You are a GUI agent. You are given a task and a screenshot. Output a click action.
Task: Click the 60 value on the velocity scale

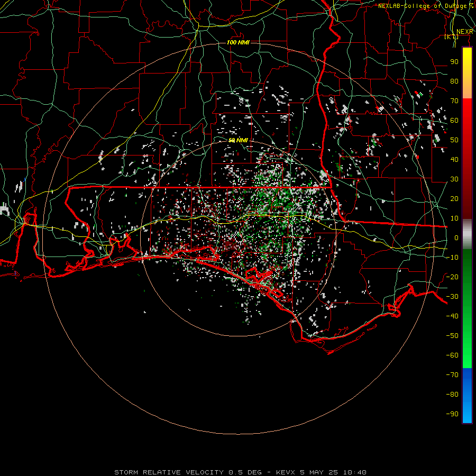tap(454, 121)
